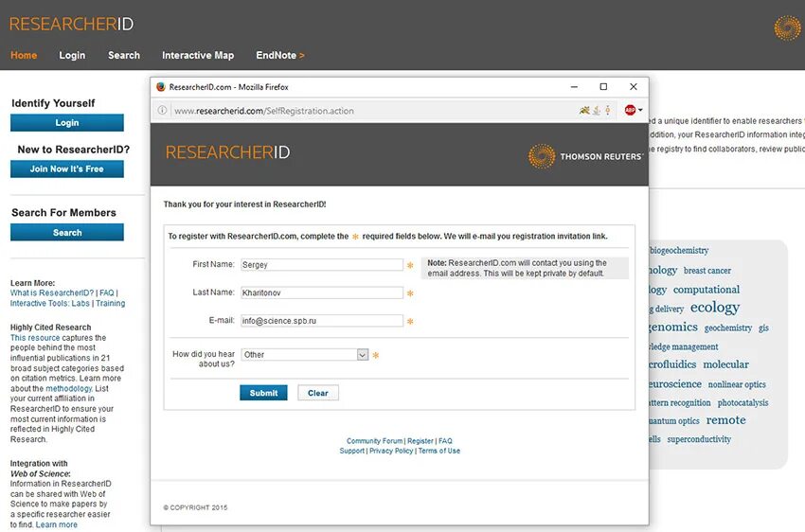This screenshot has height=532, width=805.
Task: Click 'This resource' link under Highly Cited Research
Action: pyautogui.click(x=35, y=338)
